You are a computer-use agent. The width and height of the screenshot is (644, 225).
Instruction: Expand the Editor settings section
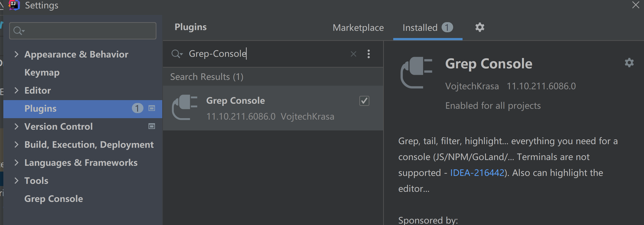tap(17, 90)
